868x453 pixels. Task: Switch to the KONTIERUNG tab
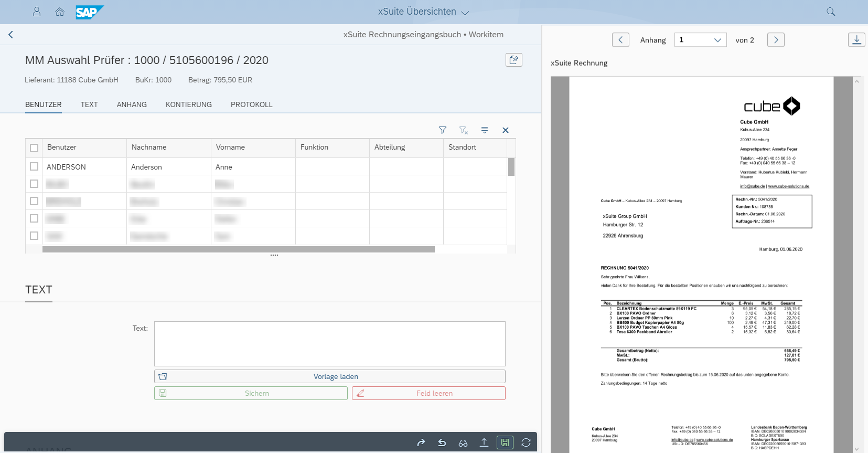(189, 104)
